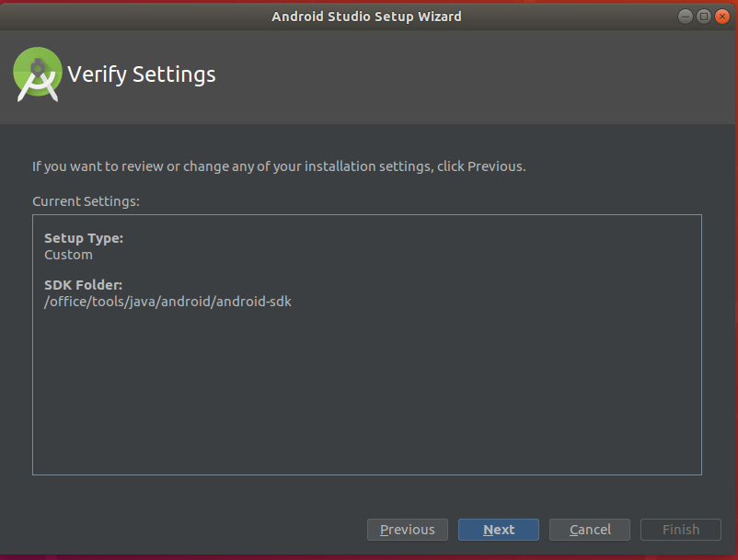Click the 'Setup Type:' label
The image size is (738, 560).
(84, 238)
